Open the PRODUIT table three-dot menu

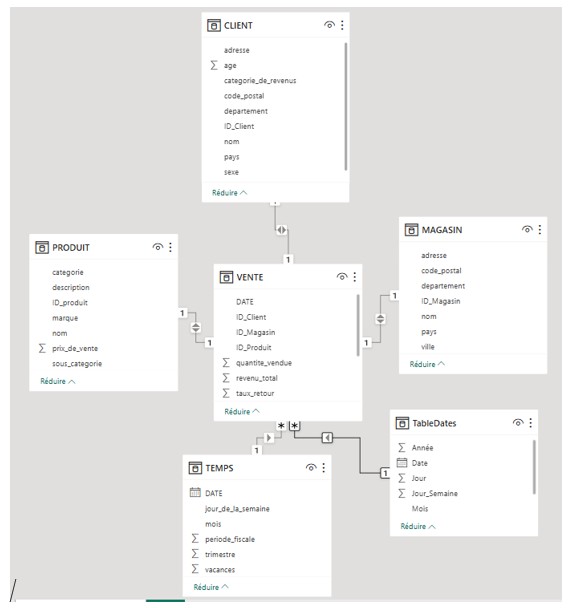(x=170, y=247)
